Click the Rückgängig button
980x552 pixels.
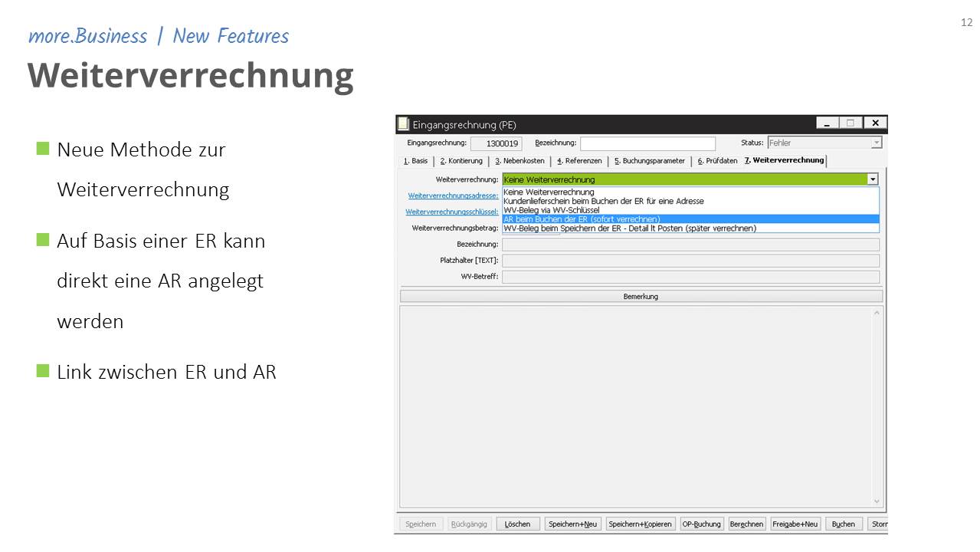[x=468, y=524]
